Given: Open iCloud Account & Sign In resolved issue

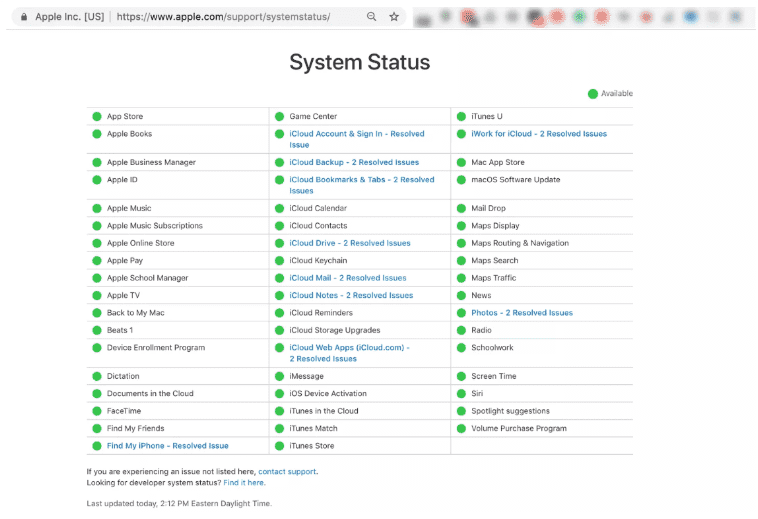Looking at the screenshot, I should [x=357, y=139].
